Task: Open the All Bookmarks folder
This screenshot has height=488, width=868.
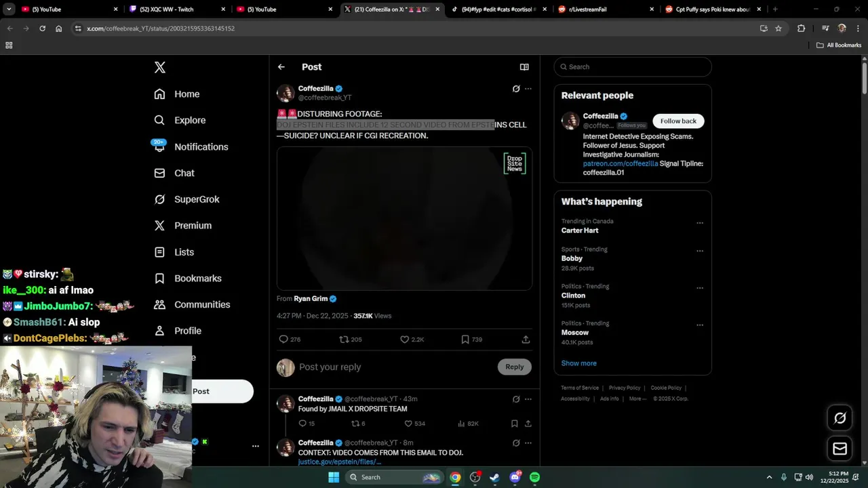Action: coord(839,45)
